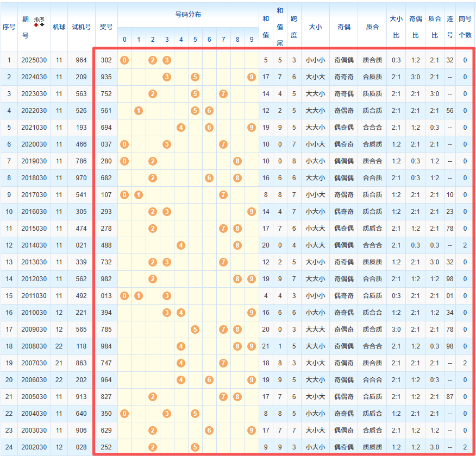Click orange ball 0 in row 1
The image size is (476, 456).
[x=124, y=60]
